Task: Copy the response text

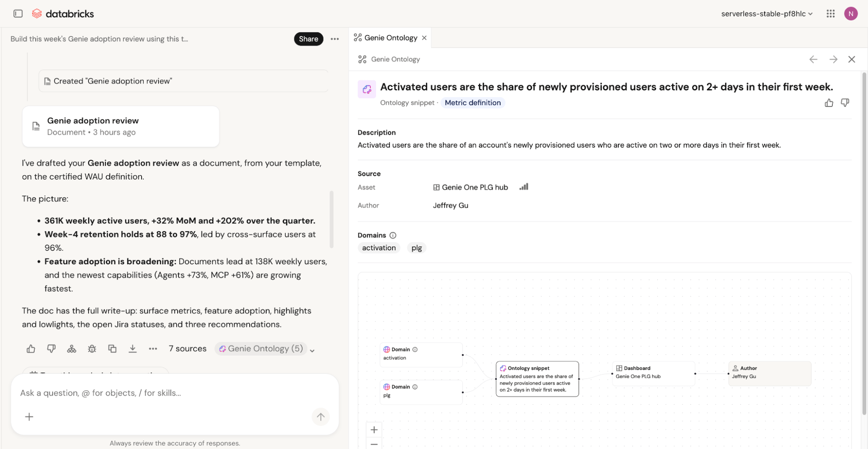Action: (x=112, y=349)
